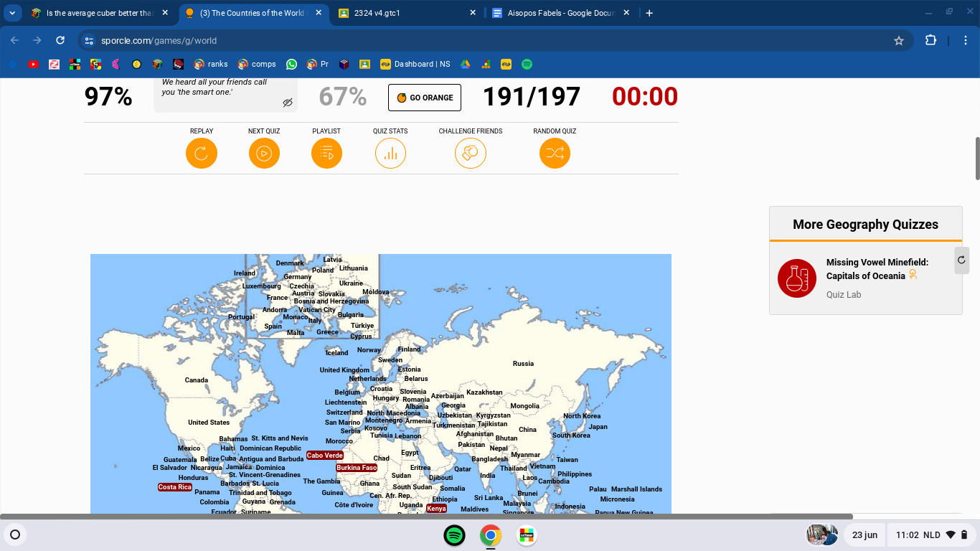Reload the page
980x551 pixels.
(x=60, y=40)
